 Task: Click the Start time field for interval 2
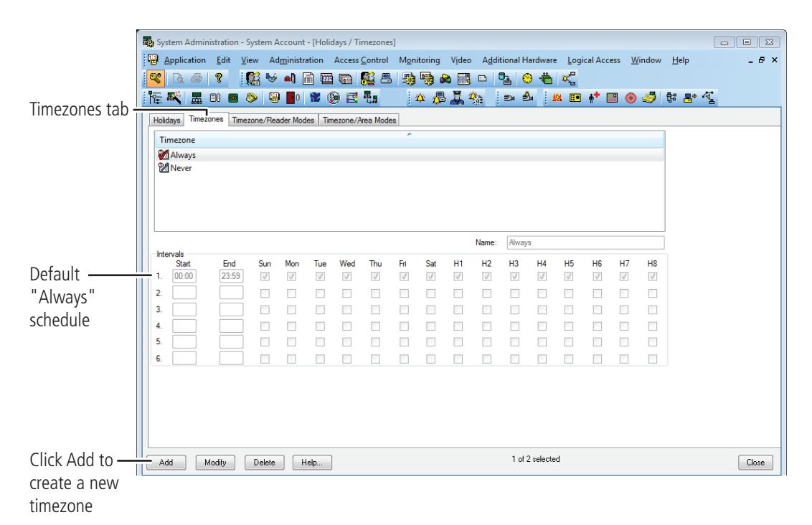coord(184,293)
